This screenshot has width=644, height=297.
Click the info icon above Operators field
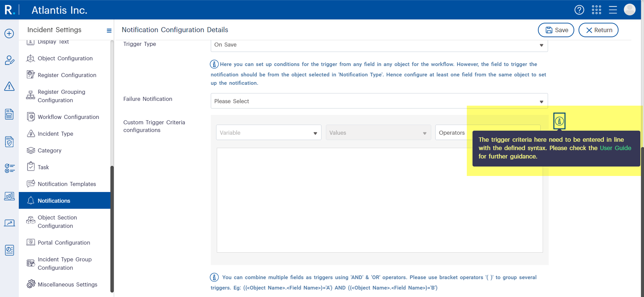559,121
